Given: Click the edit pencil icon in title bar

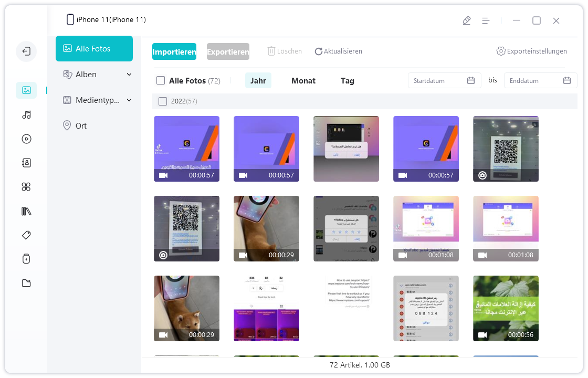Looking at the screenshot, I should coord(467,20).
